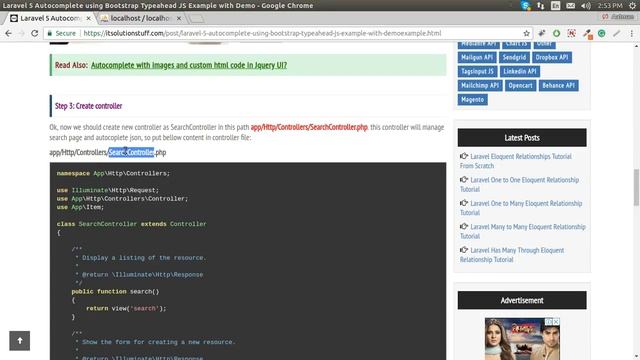
Task: Click the scrollbar up arrow
Action: (x=636, y=45)
